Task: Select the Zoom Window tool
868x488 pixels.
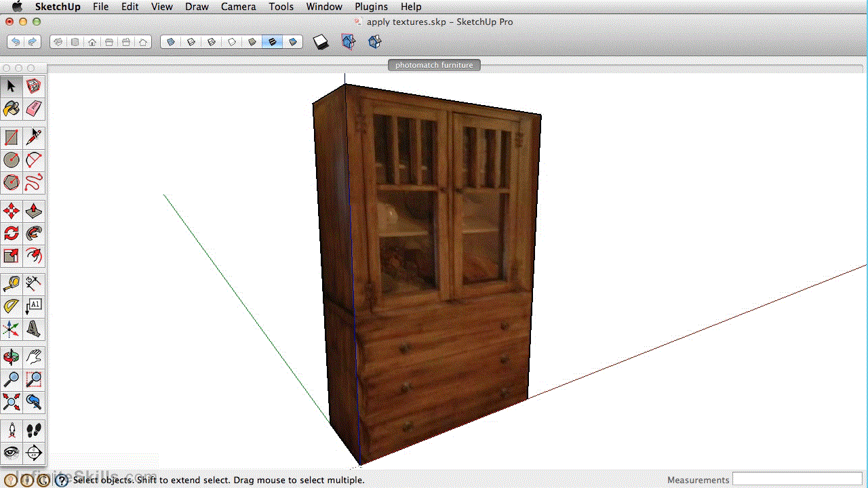Action: click(34, 380)
